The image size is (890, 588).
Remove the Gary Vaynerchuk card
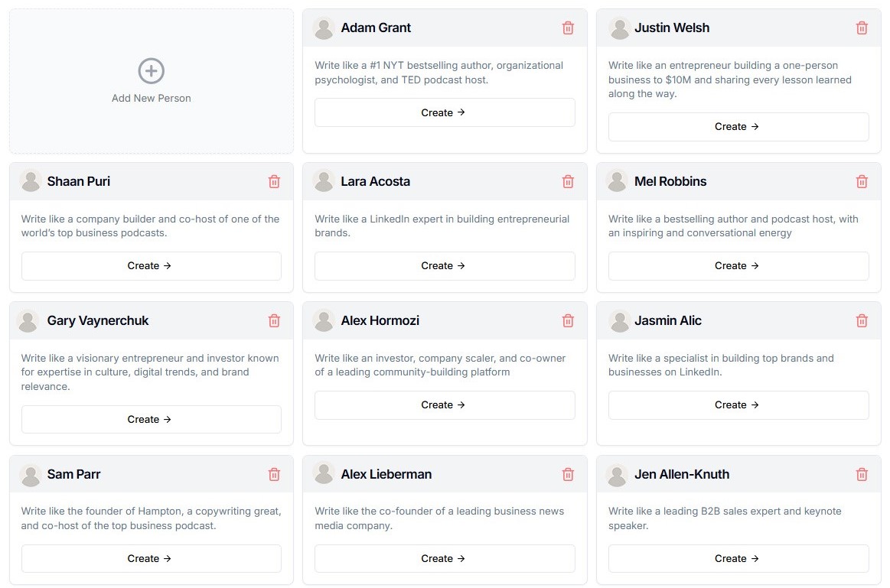point(274,321)
